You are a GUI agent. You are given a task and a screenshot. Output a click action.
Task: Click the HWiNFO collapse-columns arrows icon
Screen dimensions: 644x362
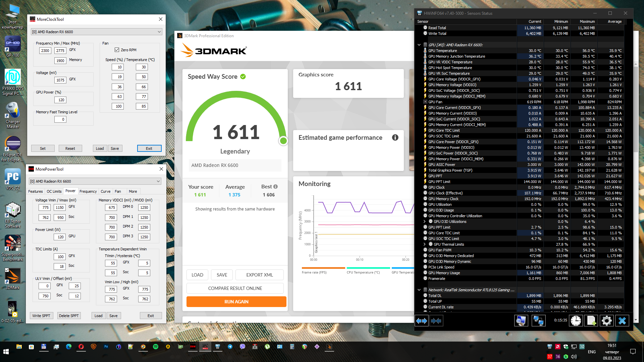[x=436, y=321]
